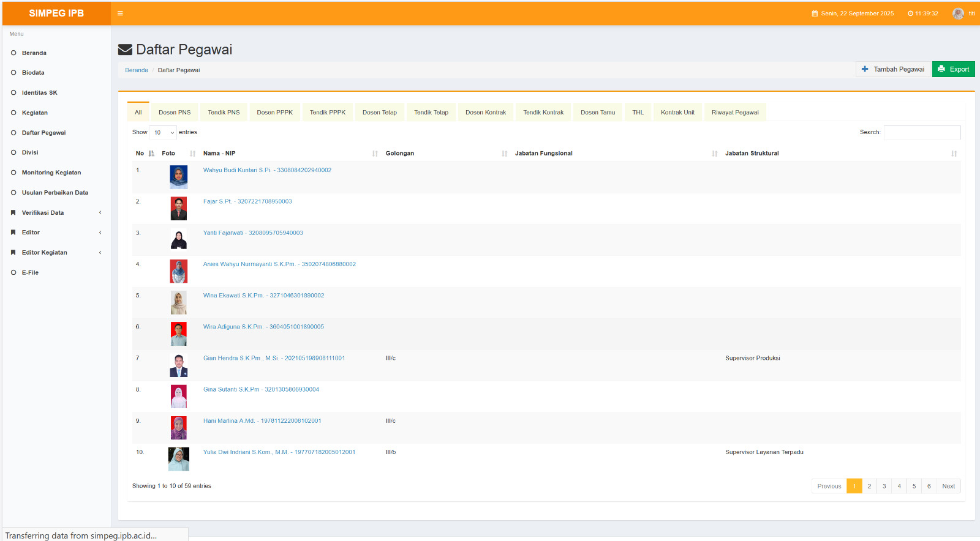Click the sort icon on No column
Image resolution: width=980 pixels, height=541 pixels.
151,154
